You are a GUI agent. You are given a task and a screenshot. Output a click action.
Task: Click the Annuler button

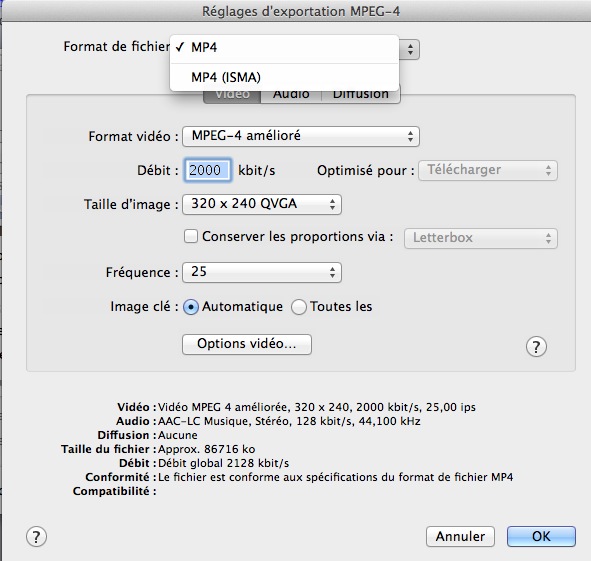(460, 536)
